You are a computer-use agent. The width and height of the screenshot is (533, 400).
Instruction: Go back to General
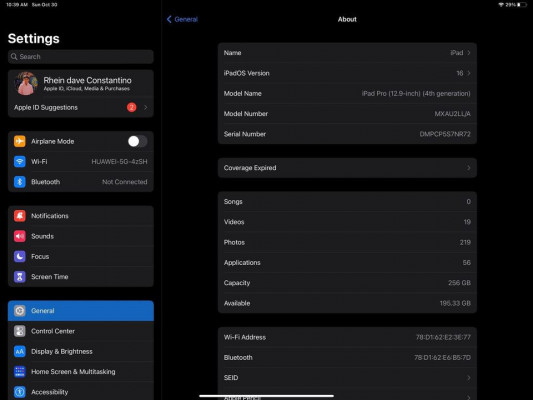182,19
